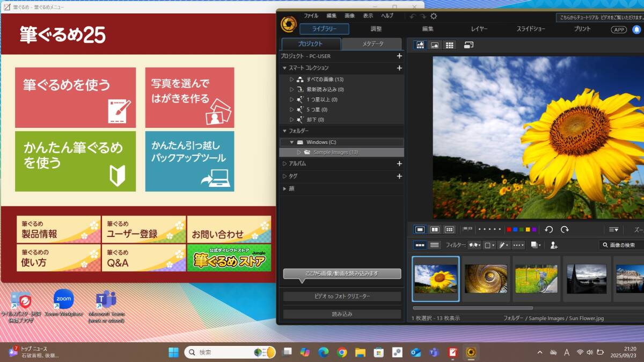Open the 編集 menu in menu bar
The height and width of the screenshot is (362, 644).
332,16
